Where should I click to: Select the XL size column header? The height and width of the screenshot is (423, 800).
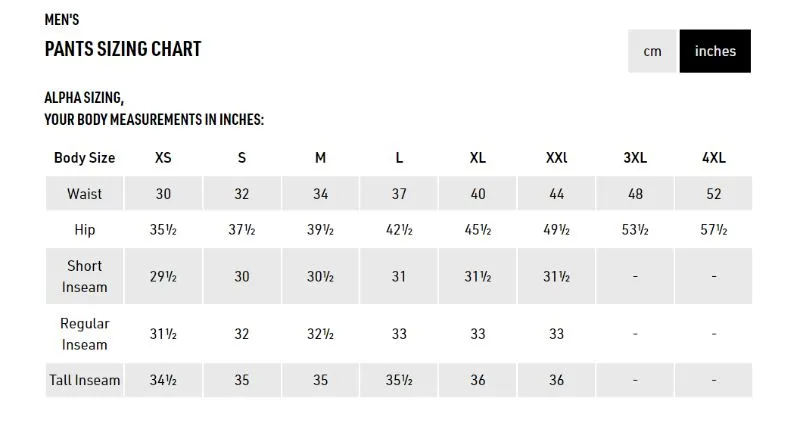[x=478, y=158]
